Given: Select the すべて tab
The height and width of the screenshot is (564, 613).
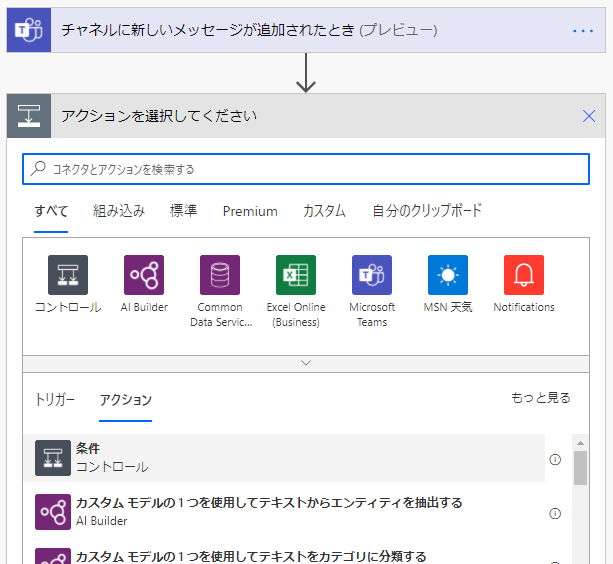Looking at the screenshot, I should (51, 211).
